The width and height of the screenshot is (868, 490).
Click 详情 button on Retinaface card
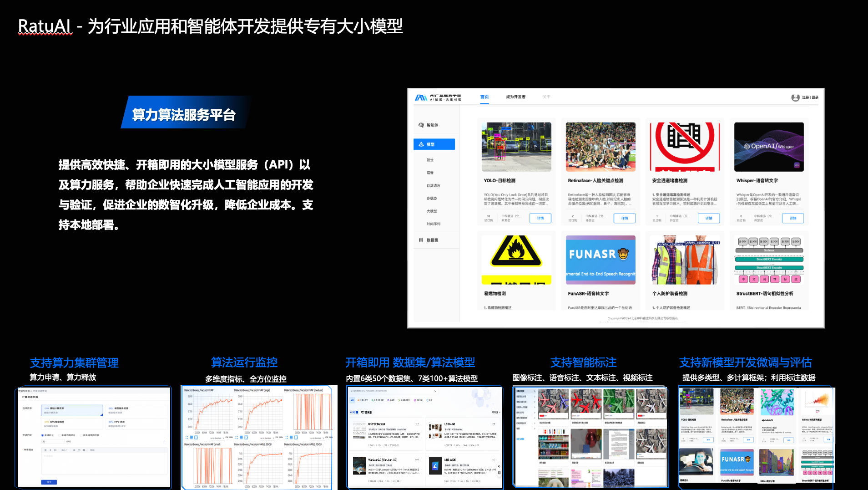(x=625, y=218)
